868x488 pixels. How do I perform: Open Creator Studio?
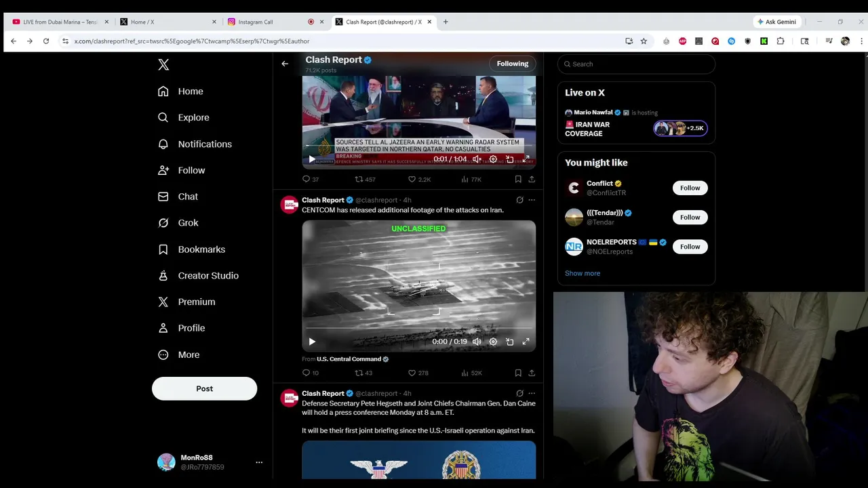coord(198,276)
